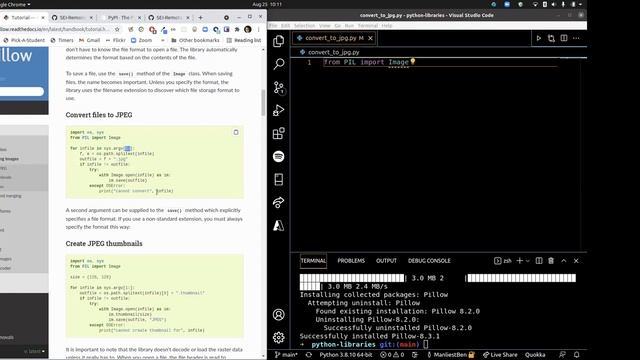Open Flickr bookmark
Screen dimensions: 640x360
116,40
